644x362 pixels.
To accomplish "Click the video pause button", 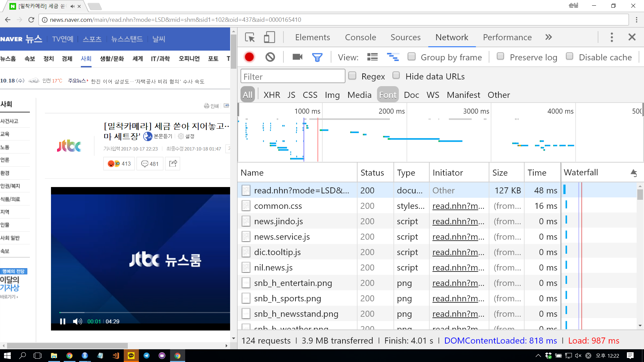I will click(62, 321).
